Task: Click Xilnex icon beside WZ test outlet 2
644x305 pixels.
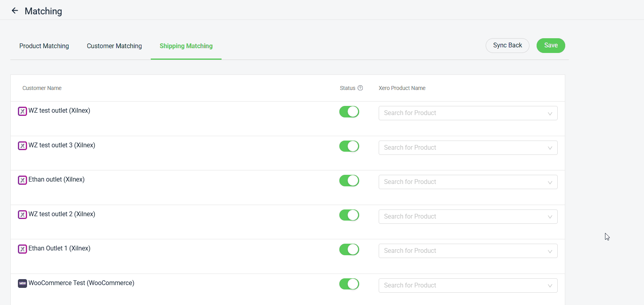Action: (x=23, y=215)
